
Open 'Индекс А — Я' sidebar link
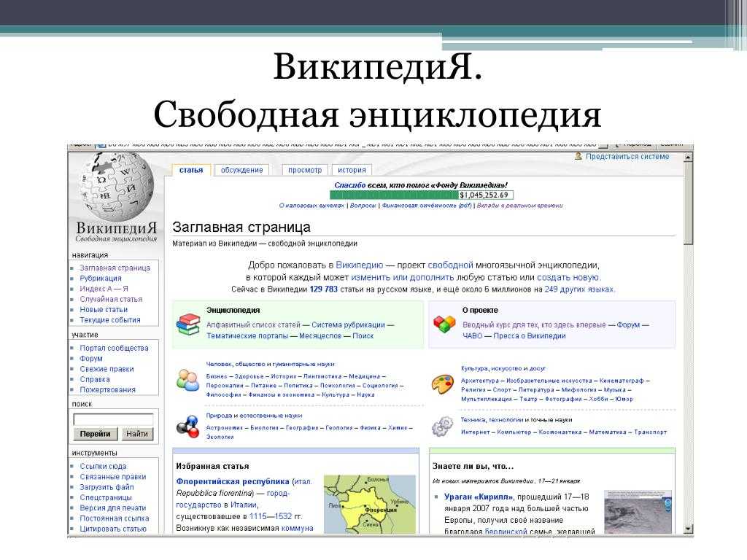[x=104, y=289]
